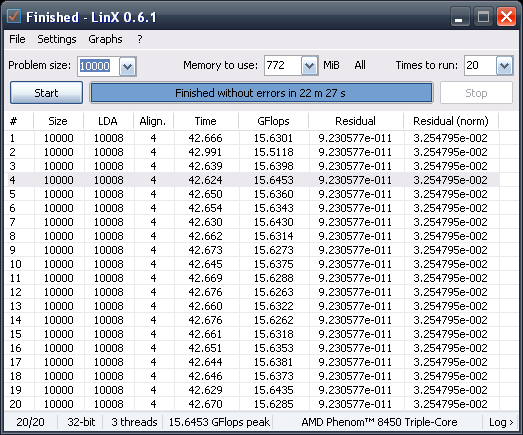This screenshot has width=523, height=435.
Task: Click the 20/20 status bar entry
Action: click(30, 422)
